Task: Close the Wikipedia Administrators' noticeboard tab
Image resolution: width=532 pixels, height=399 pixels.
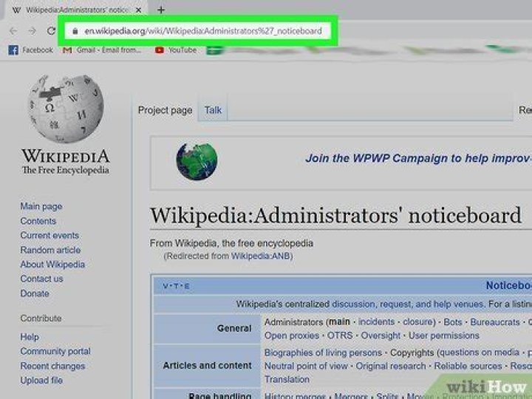Action: [x=138, y=10]
